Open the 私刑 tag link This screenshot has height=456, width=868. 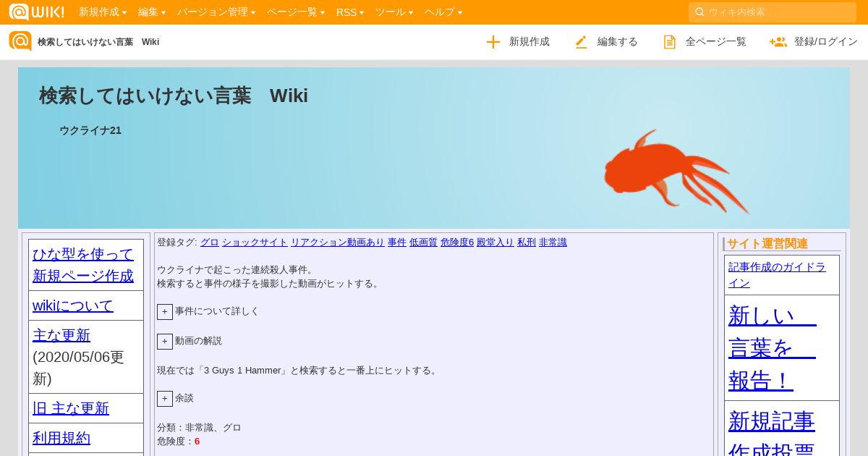click(527, 242)
